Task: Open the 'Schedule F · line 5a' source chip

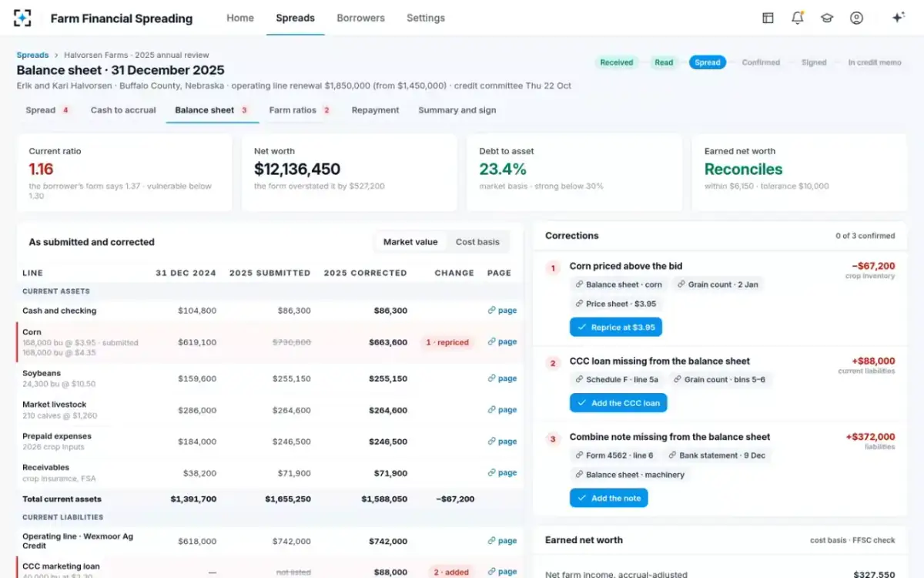Action: click(617, 379)
